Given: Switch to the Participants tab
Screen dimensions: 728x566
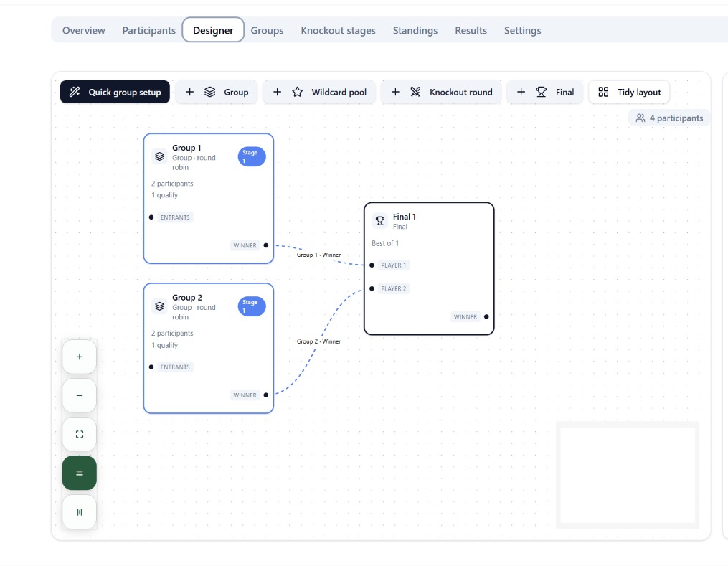Looking at the screenshot, I should pyautogui.click(x=149, y=30).
